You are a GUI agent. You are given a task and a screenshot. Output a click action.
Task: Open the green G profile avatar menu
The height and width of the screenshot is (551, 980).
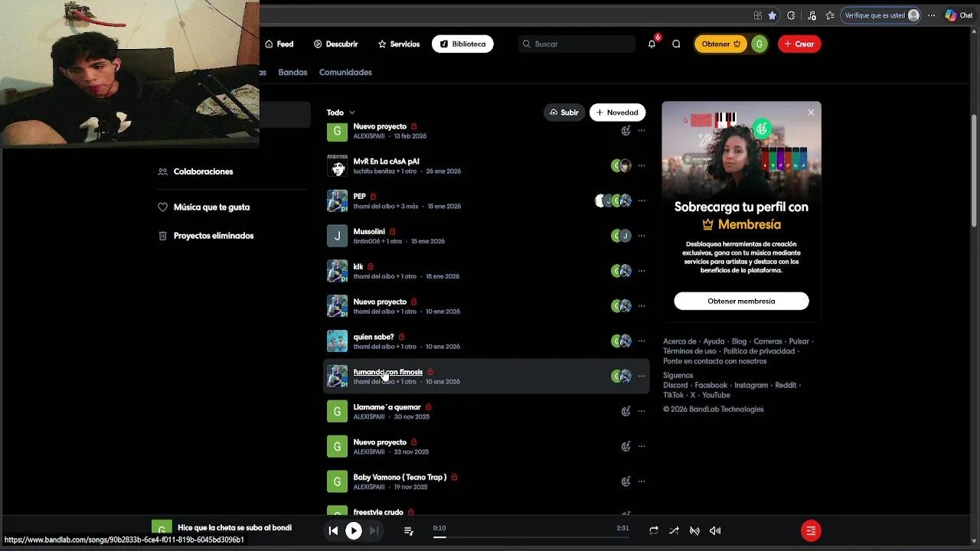click(x=759, y=44)
